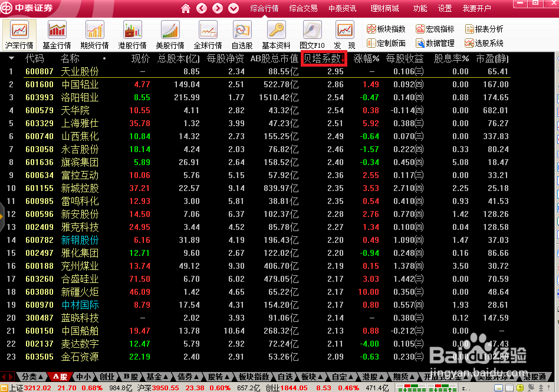The width and height of the screenshot is (559, 392).
Task: Open 宏观指标 macro indicators tool
Action: pyautogui.click(x=435, y=29)
